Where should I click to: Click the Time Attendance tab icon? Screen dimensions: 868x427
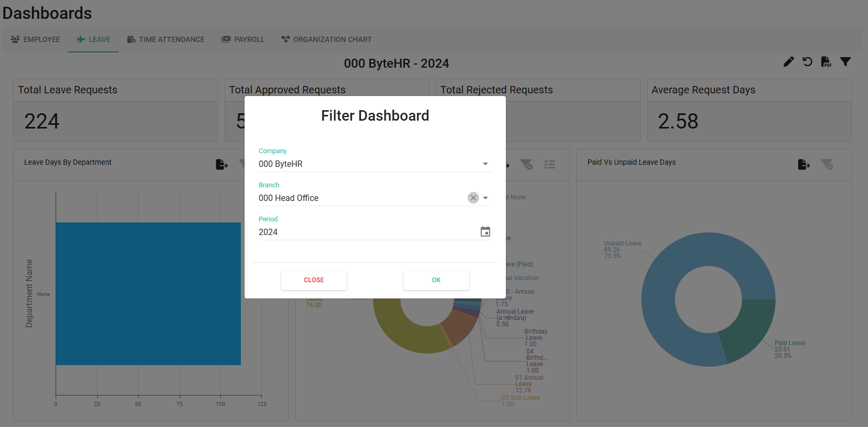coord(131,39)
